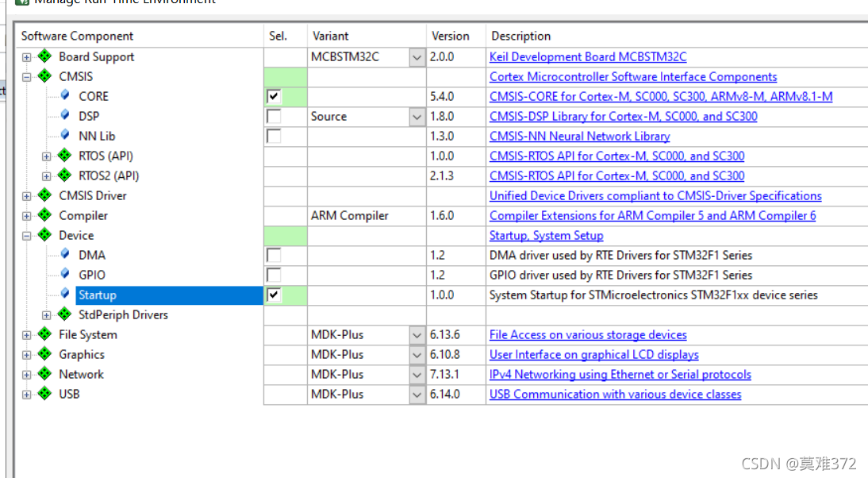Select the highlighted Startup tree row
Screen dimensions: 868x478
click(169, 295)
